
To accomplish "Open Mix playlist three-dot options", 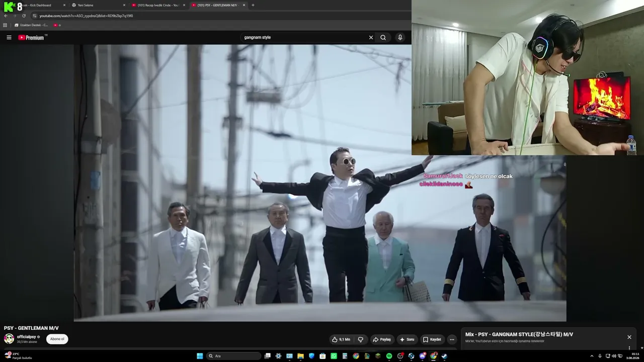I will point(629,348).
